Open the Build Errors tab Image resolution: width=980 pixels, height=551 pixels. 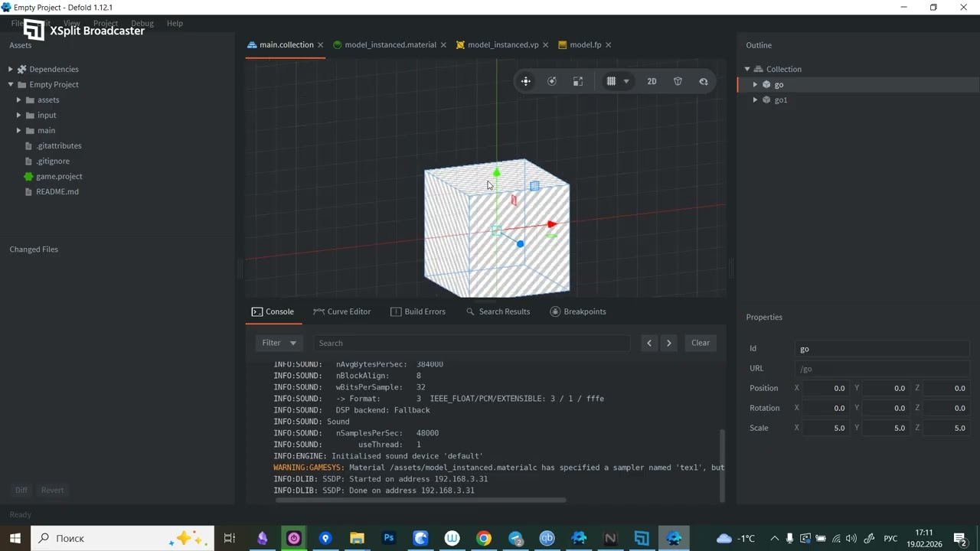418,311
